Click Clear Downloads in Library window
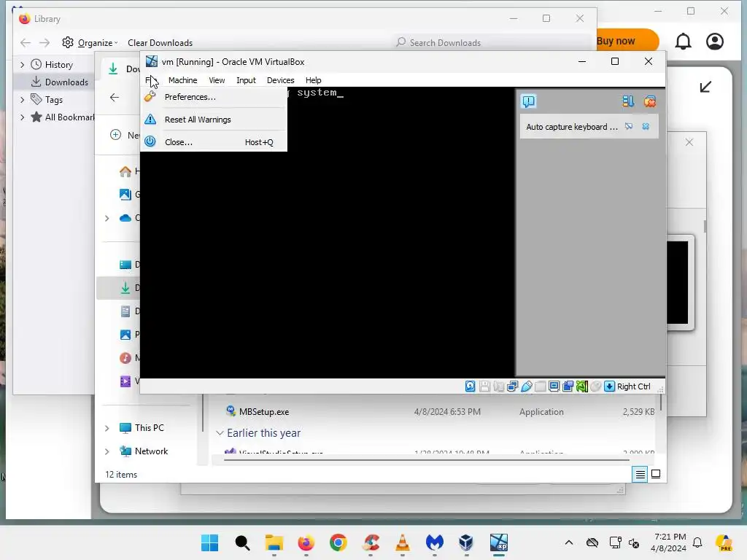747x560 pixels. point(160,43)
